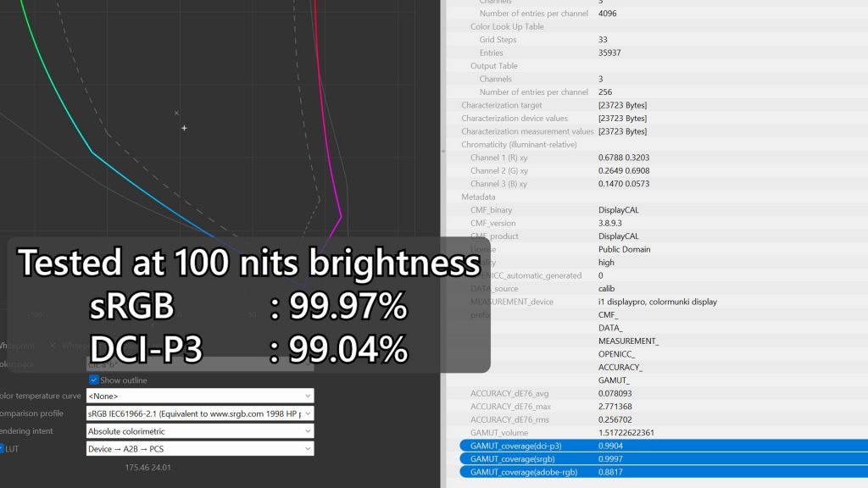Click the 175.46 24.01 coordinate readout

(x=147, y=468)
